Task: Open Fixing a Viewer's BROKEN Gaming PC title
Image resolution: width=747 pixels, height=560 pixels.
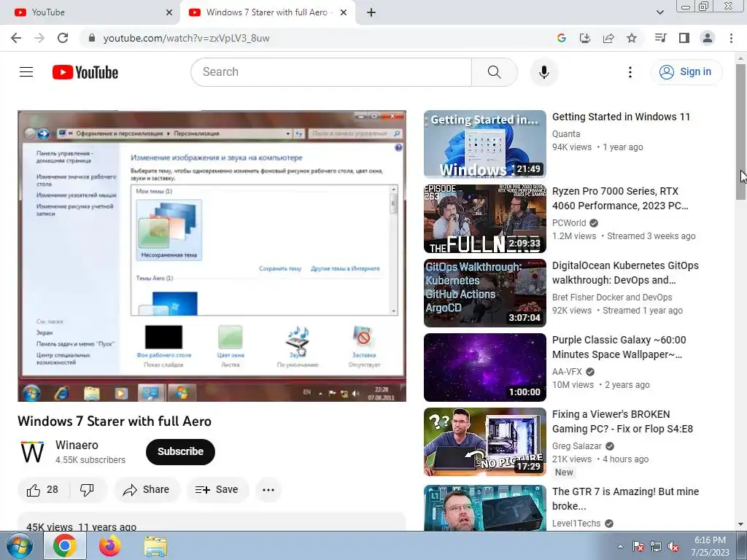Action: (623, 421)
